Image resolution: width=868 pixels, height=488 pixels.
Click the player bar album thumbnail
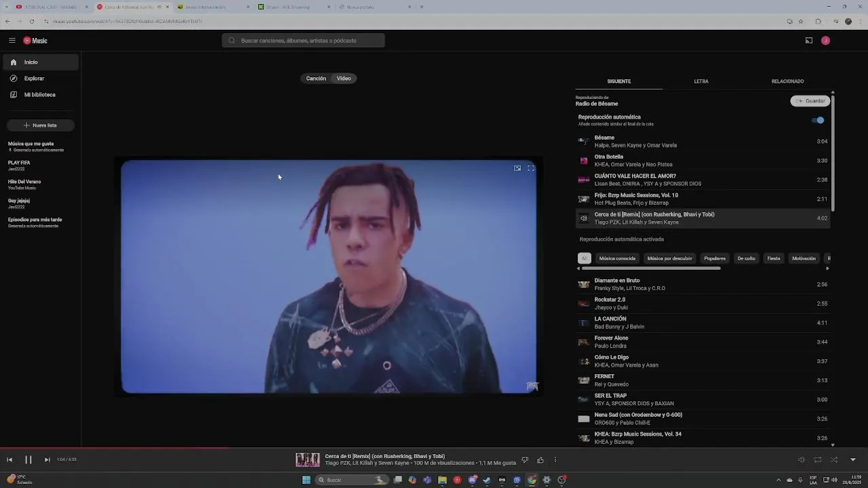307,460
